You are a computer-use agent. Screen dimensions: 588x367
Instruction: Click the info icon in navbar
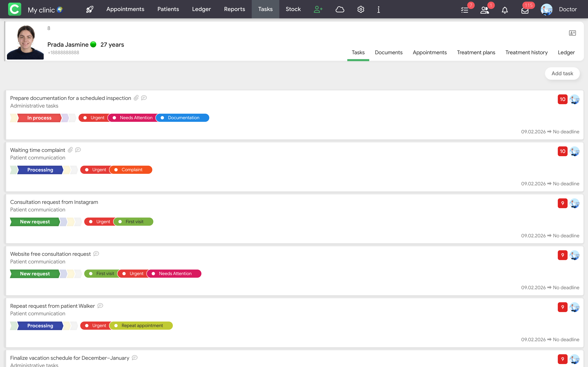378,9
